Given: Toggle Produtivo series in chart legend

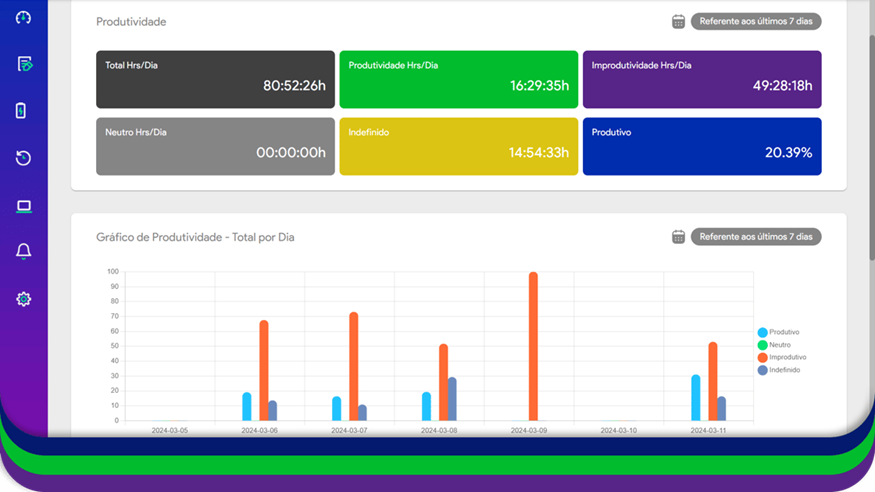Looking at the screenshot, I should [783, 332].
